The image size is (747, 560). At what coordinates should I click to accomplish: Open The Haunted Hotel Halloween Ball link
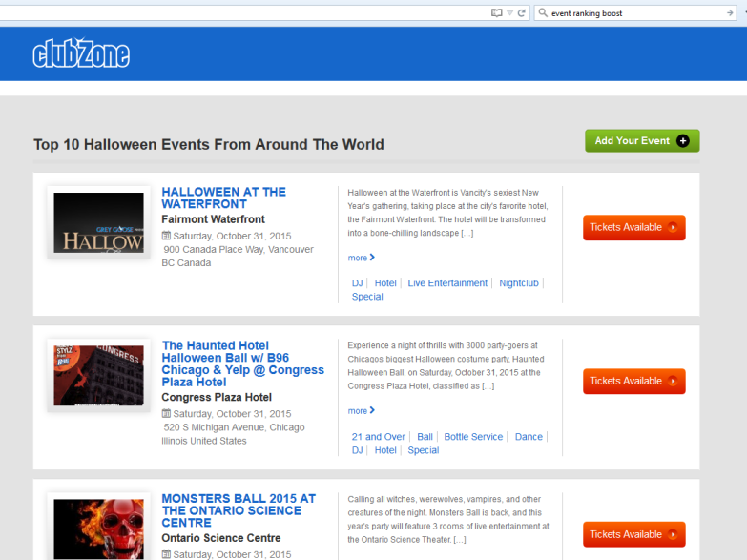pyautogui.click(x=243, y=363)
